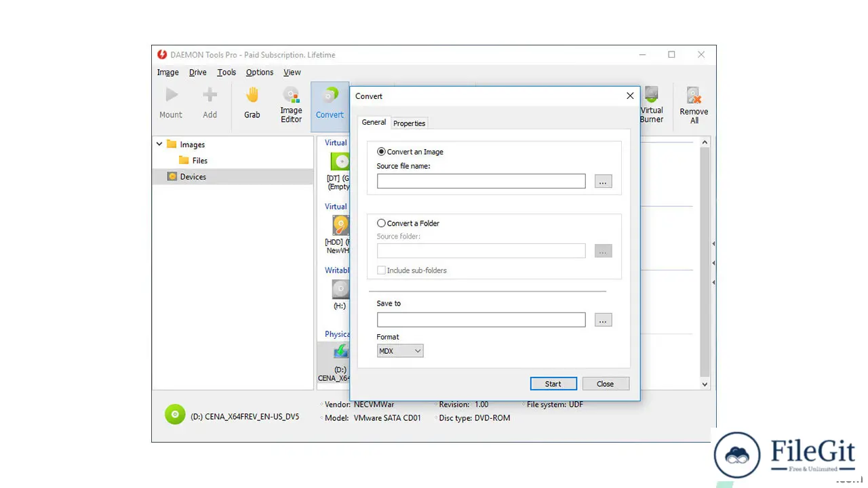
Task: Click the Revision: 1.00 text
Action: (464, 405)
